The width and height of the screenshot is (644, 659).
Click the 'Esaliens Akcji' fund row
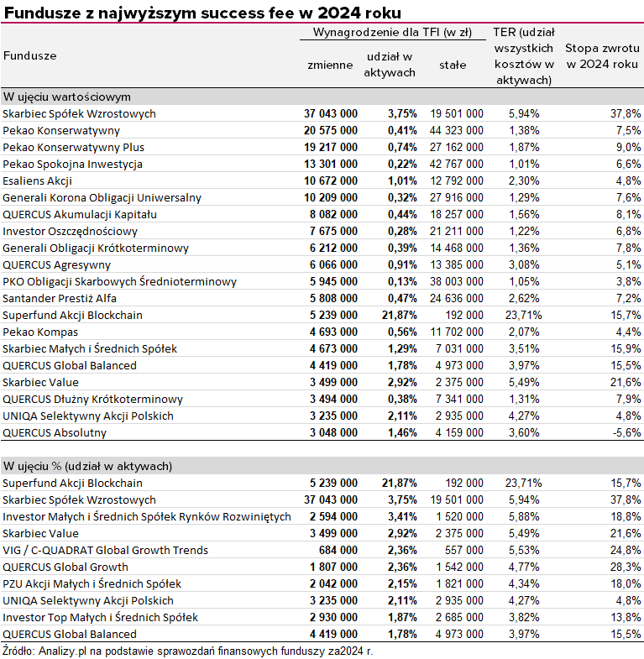(38, 180)
